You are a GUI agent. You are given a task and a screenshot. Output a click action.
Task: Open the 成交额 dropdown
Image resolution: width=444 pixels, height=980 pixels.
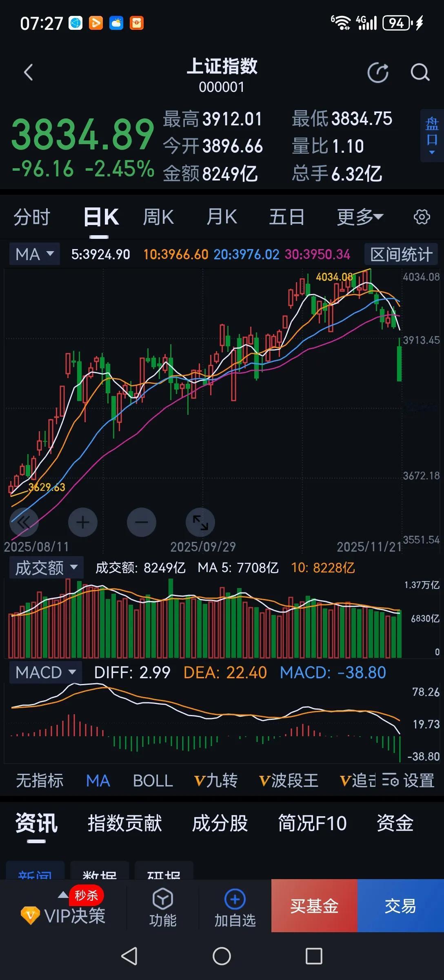(x=47, y=567)
